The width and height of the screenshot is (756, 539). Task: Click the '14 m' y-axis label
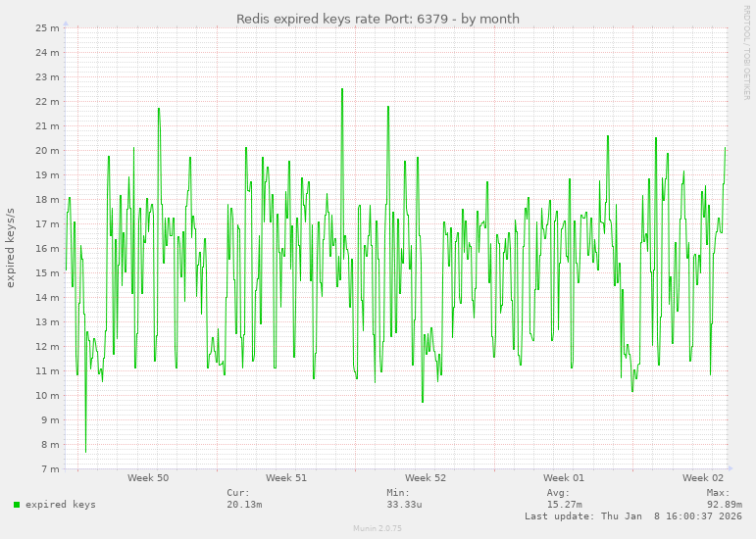[47, 298]
